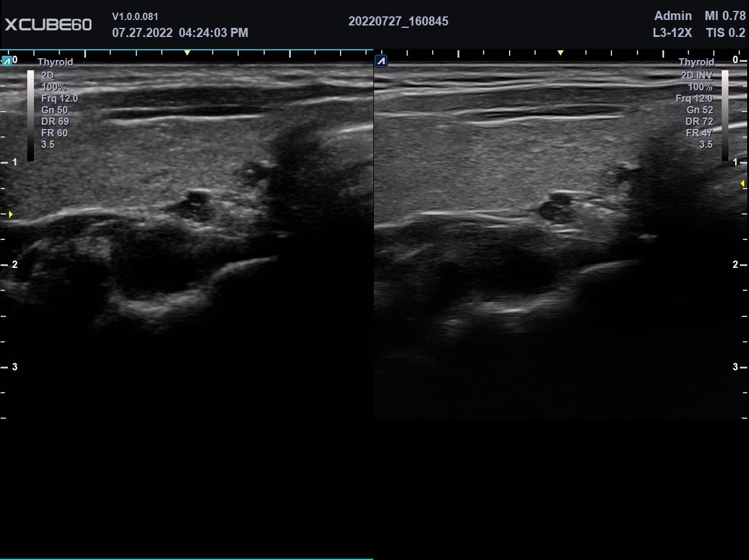Click the 20220727_160845 exam ID
749x560 pixels.
tap(398, 21)
